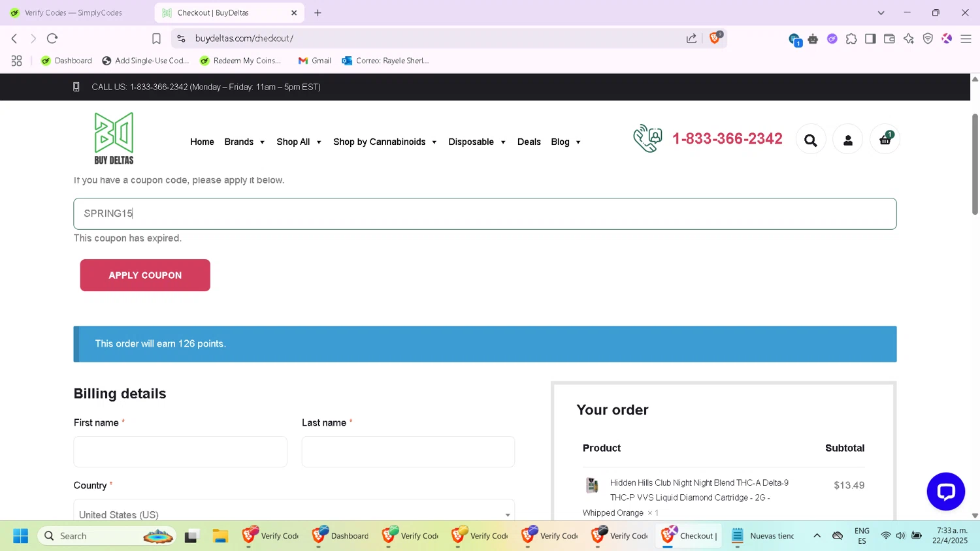The image size is (980, 551).
Task: Open Nuevas tiendas notepad taskbar item
Action: (764, 536)
